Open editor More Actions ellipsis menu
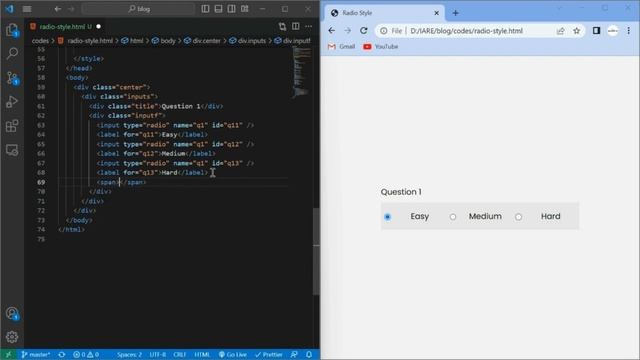The width and height of the screenshot is (640, 360). point(309,27)
